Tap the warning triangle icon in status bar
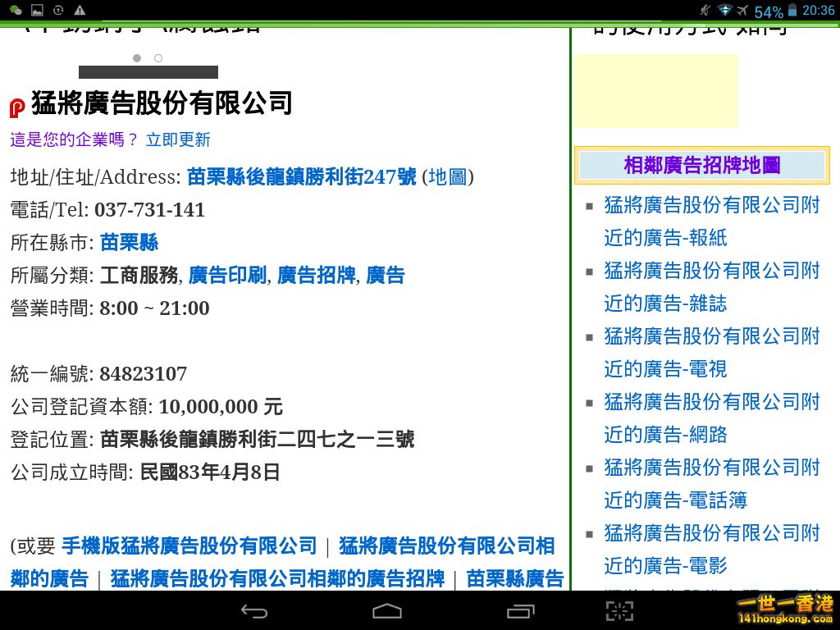 80,10
